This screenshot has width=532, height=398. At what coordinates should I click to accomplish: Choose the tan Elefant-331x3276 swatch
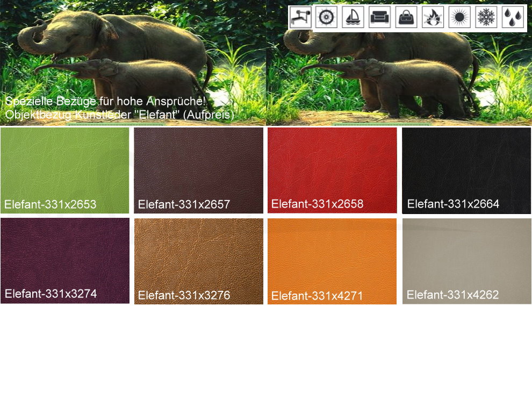pos(198,261)
